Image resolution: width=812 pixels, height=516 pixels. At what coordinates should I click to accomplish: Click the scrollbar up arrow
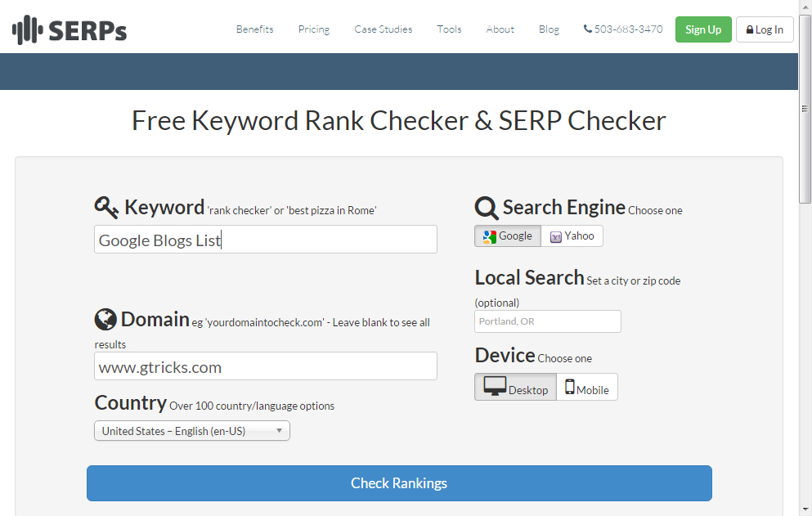(805, 7)
